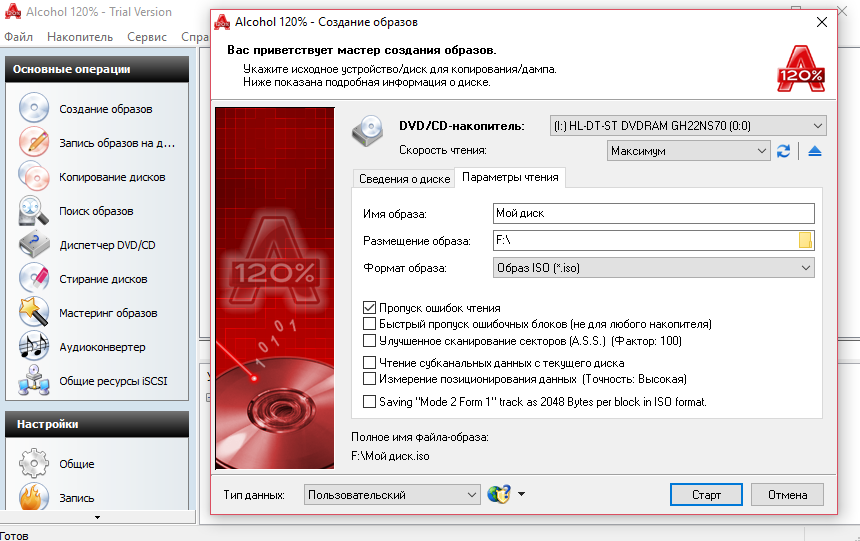This screenshot has height=541, width=860.
Task: Open the Файл menu
Action: 18,37
